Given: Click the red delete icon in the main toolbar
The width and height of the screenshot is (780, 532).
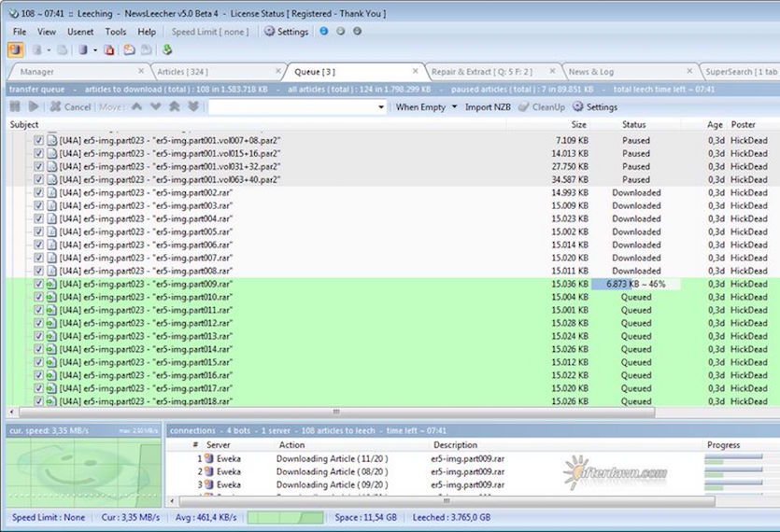Looking at the screenshot, I should pos(109,49).
